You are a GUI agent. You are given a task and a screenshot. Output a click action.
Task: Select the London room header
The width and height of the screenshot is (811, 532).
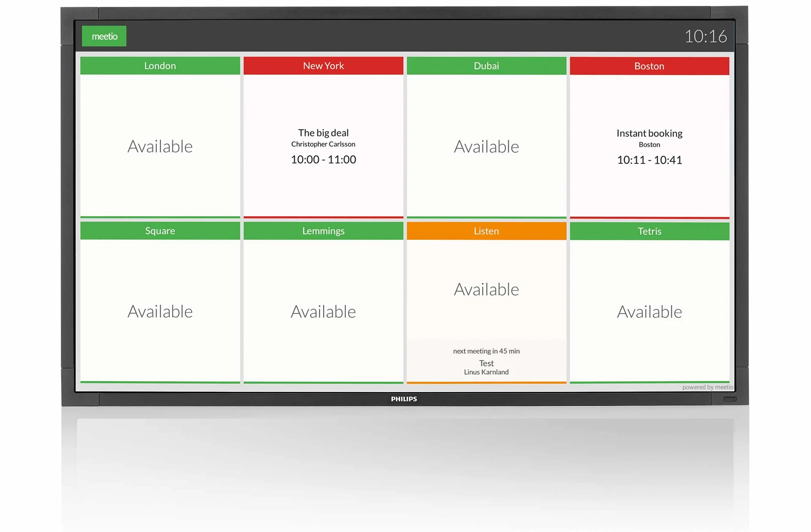point(160,66)
